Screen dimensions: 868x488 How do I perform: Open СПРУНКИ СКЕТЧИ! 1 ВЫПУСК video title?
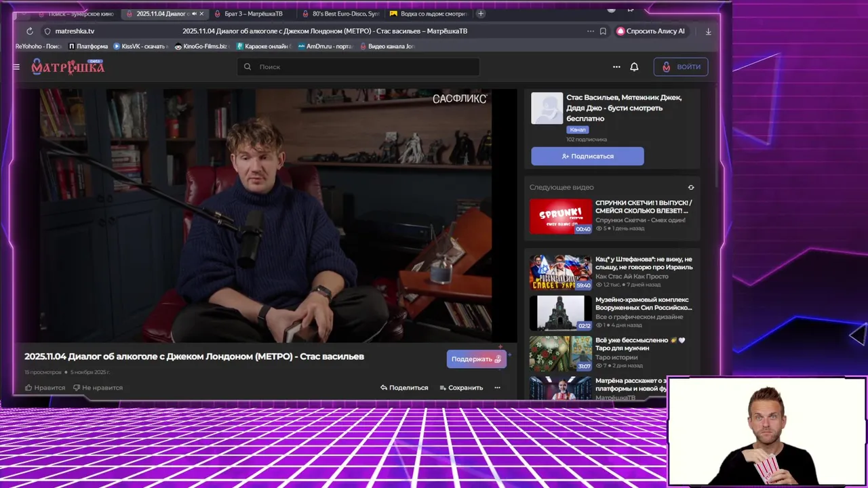coord(644,207)
